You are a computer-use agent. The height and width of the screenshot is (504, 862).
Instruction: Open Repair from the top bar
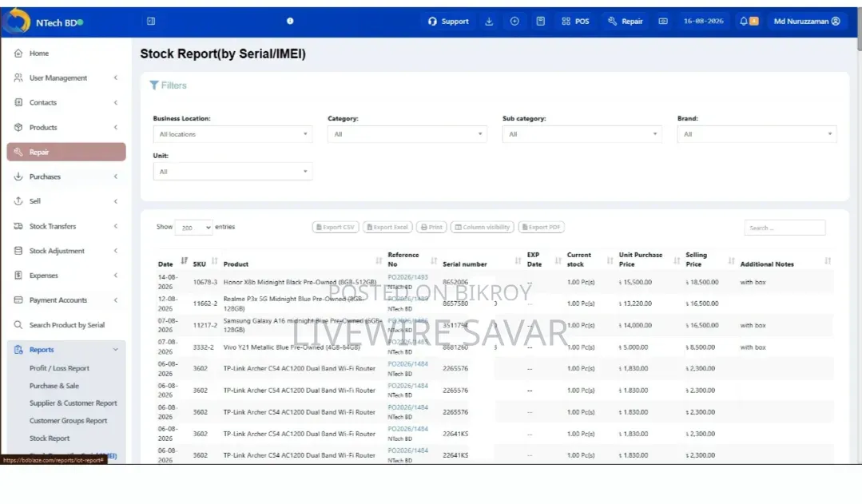(625, 22)
